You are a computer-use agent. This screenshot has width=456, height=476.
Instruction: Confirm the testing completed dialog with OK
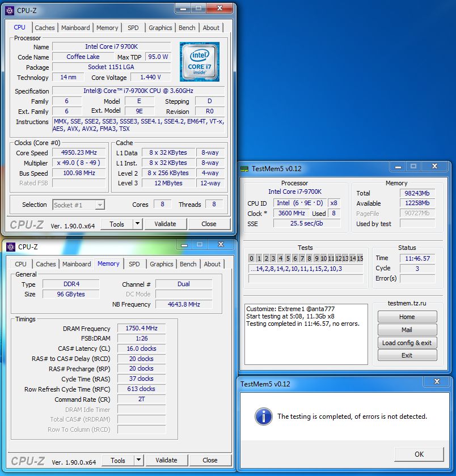(419, 454)
